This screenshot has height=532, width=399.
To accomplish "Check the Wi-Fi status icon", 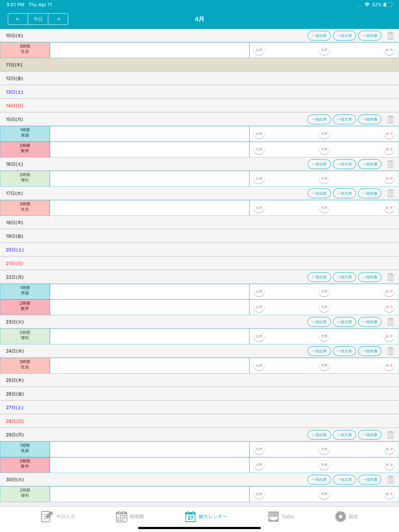I will click(x=367, y=5).
